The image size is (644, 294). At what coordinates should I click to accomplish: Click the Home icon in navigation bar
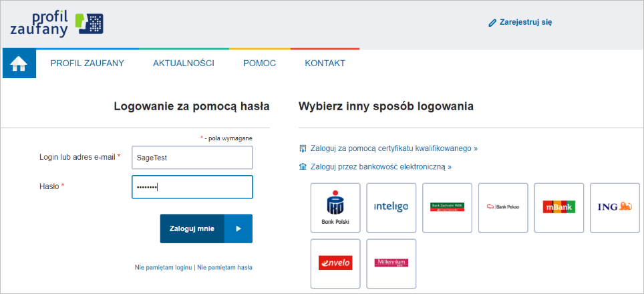[x=19, y=63]
